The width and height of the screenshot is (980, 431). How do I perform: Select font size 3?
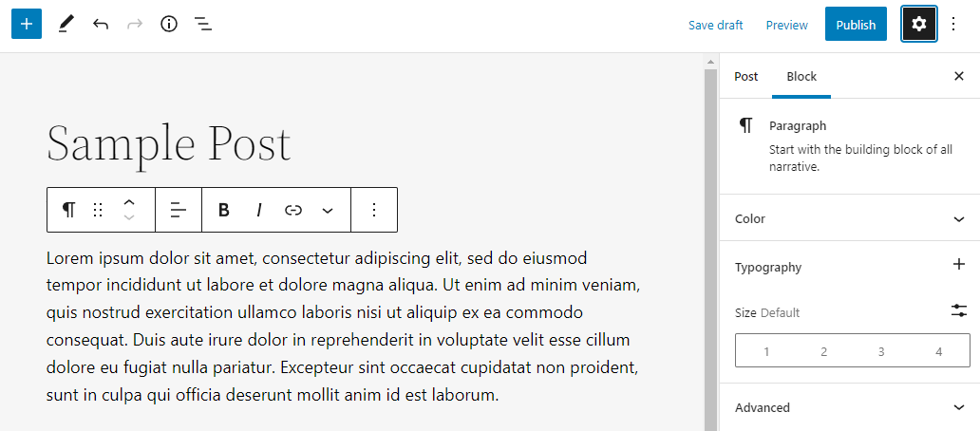pos(881,351)
